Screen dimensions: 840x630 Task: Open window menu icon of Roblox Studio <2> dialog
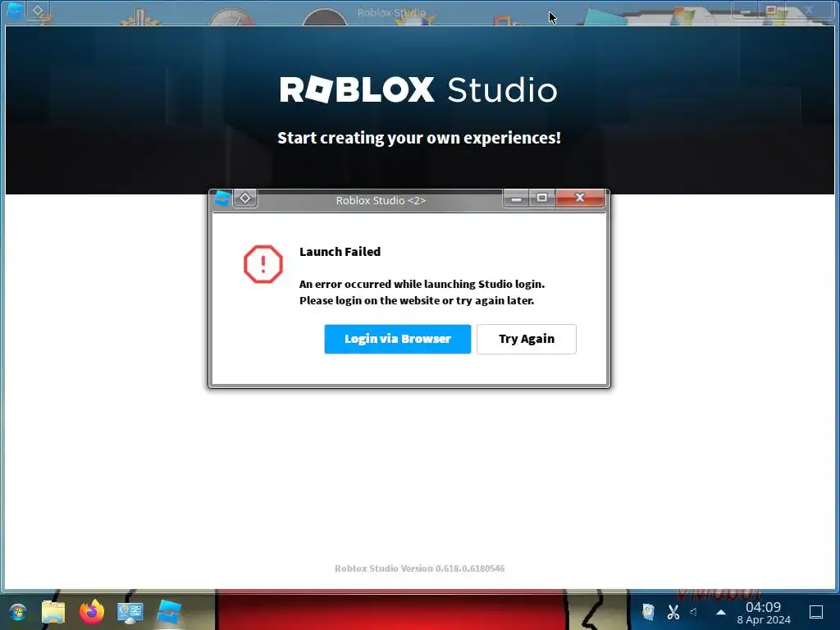click(221, 199)
